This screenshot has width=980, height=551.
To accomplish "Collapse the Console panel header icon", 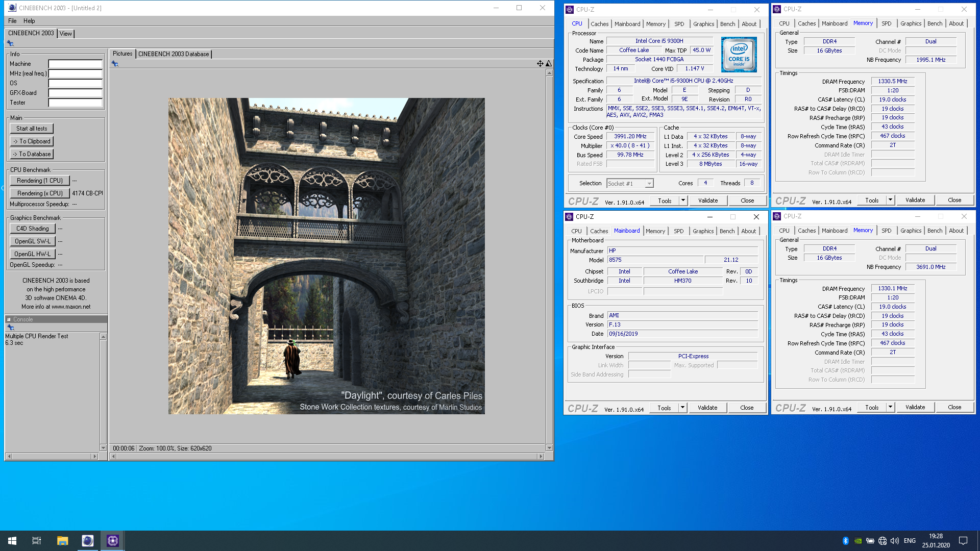I will pos(9,319).
